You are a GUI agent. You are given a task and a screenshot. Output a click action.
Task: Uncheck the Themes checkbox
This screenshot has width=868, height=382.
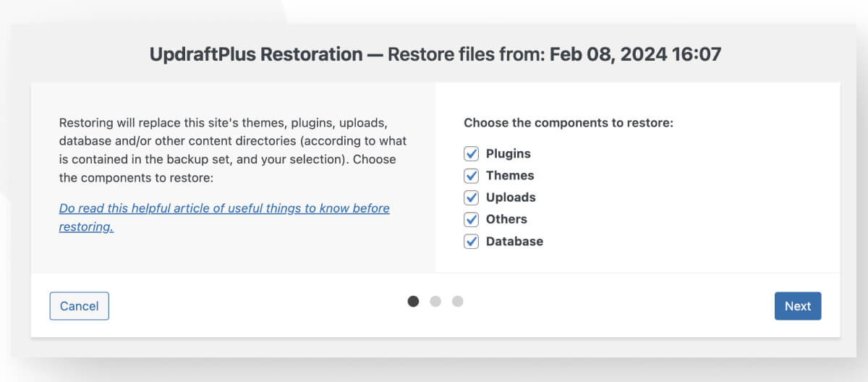pyautogui.click(x=472, y=175)
